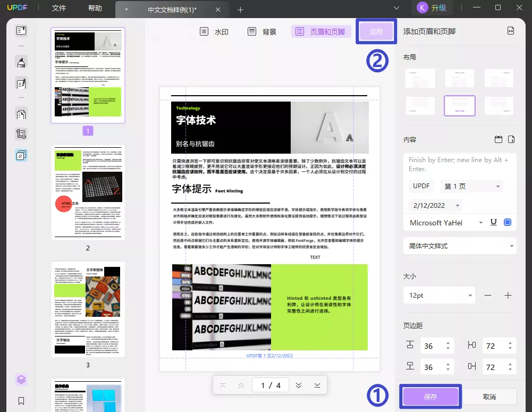Step the top margin 36 value
Screen dimensions: 532x412
448,346
